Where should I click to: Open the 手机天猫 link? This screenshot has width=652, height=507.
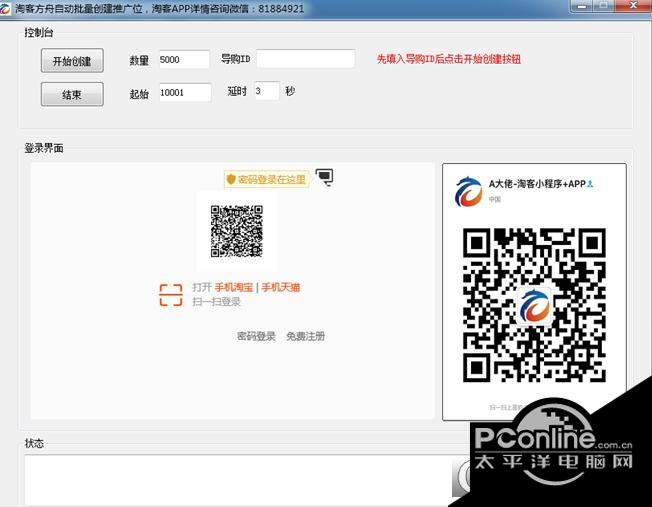click(x=281, y=287)
